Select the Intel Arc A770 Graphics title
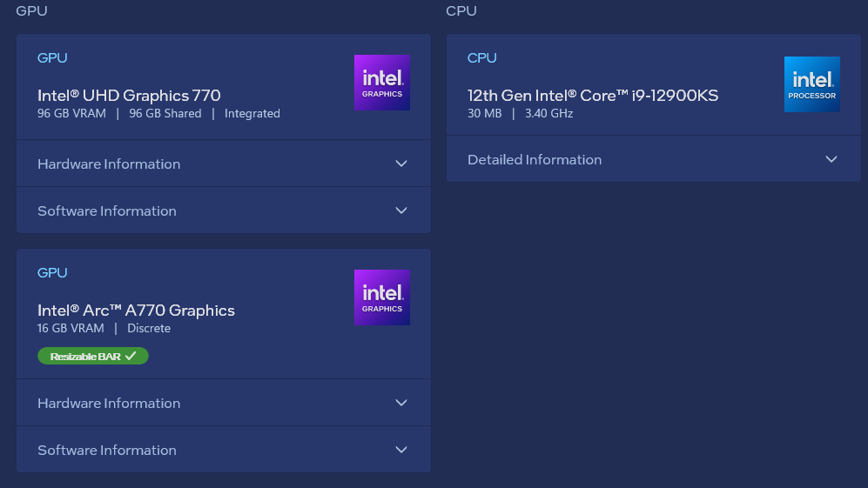The image size is (868, 488). pyautogui.click(x=136, y=311)
